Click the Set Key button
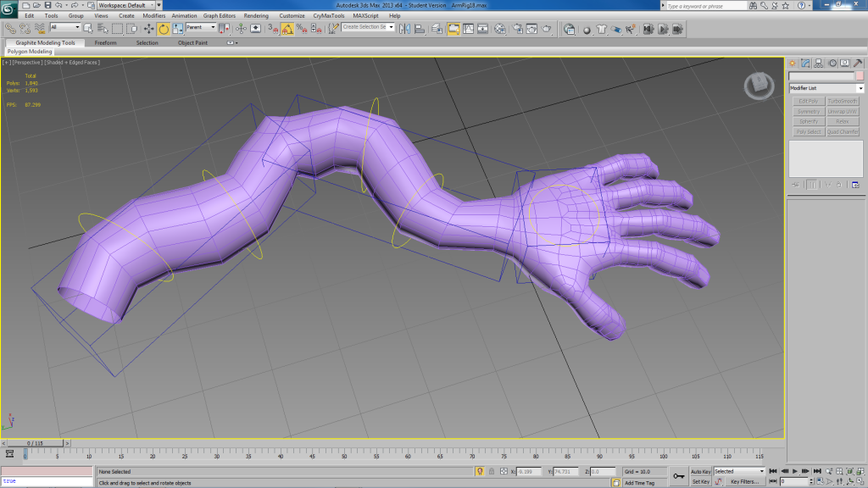Viewport: 868px width, 488px height. 700,481
